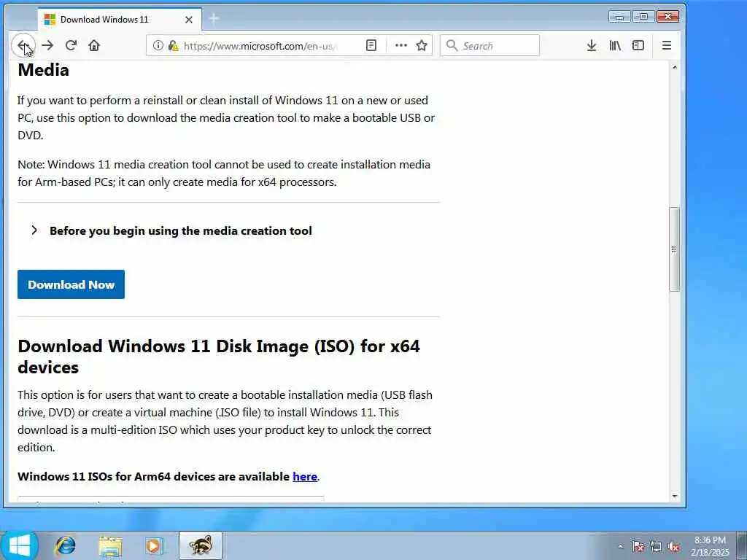Maximize the browser window
The image size is (747, 560).
click(x=643, y=17)
